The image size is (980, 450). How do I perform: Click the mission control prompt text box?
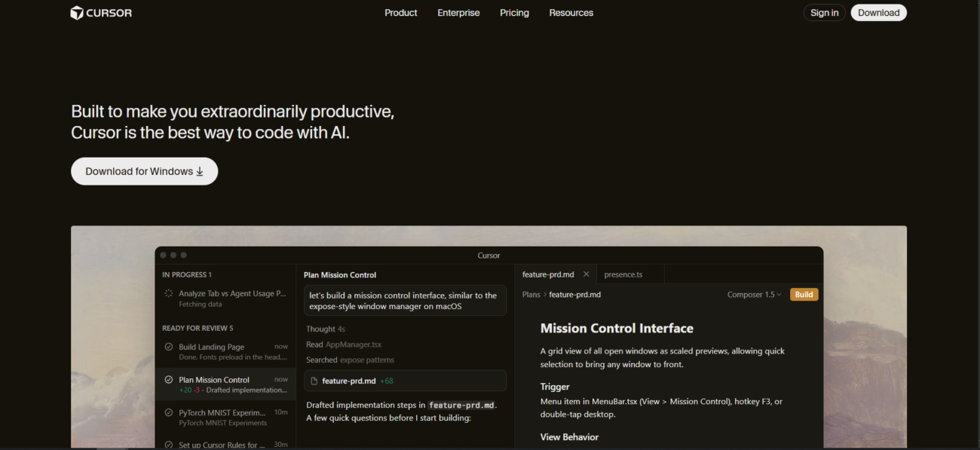tap(405, 301)
